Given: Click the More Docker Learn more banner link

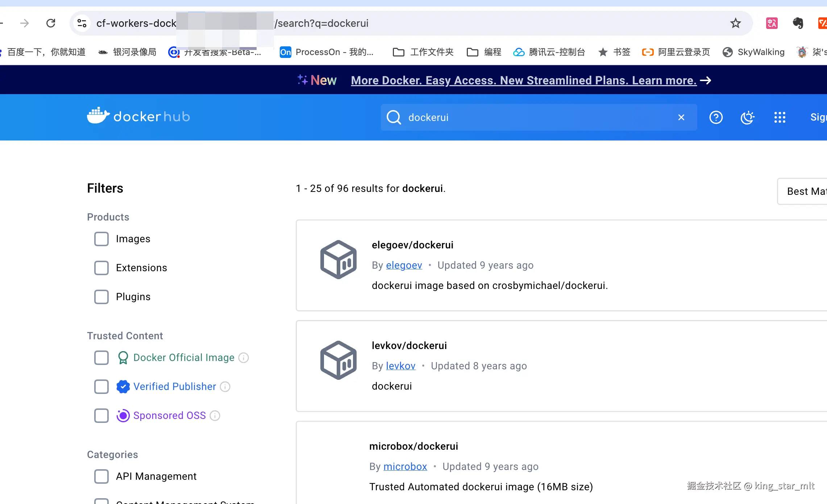Looking at the screenshot, I should coord(524,80).
